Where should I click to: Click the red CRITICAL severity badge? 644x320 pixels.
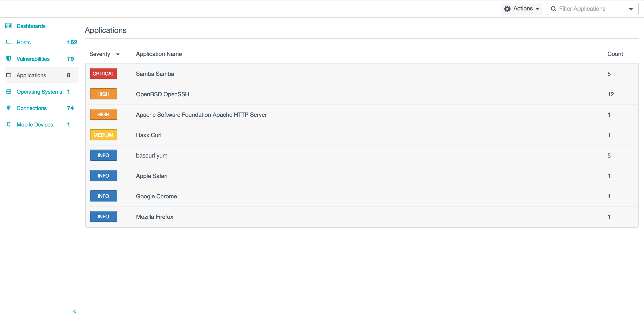[103, 73]
